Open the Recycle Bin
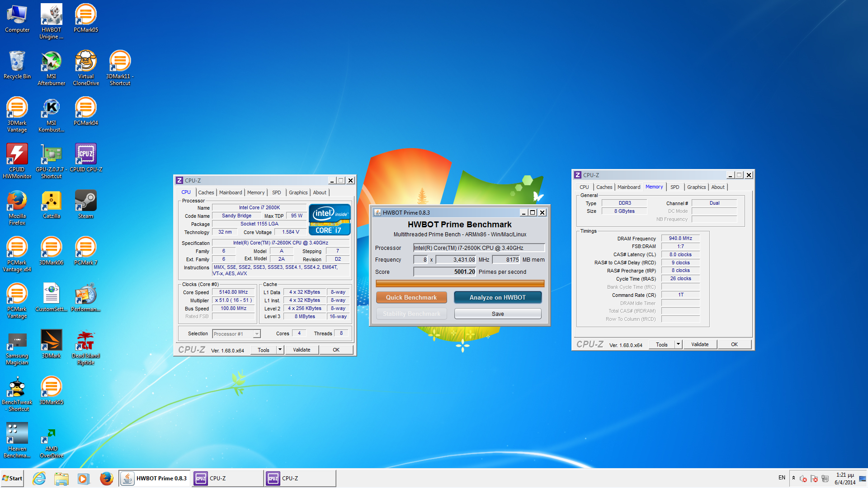 click(x=17, y=65)
